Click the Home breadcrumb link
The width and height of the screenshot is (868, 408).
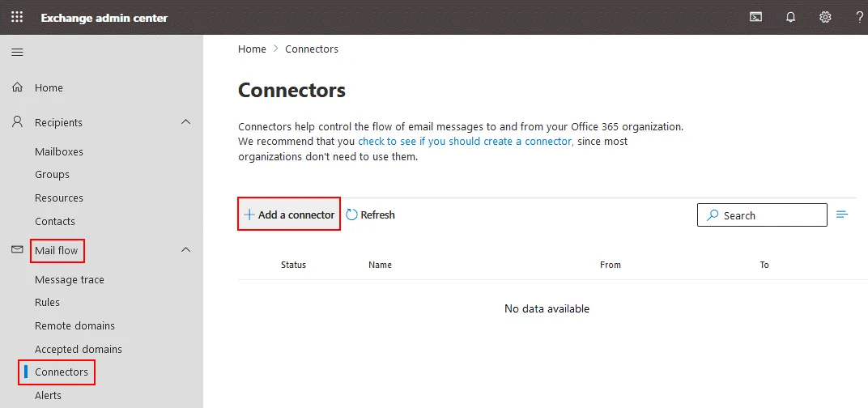(252, 49)
